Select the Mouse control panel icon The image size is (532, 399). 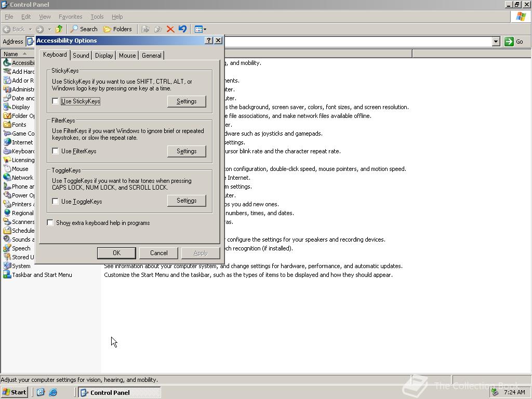[7, 169]
